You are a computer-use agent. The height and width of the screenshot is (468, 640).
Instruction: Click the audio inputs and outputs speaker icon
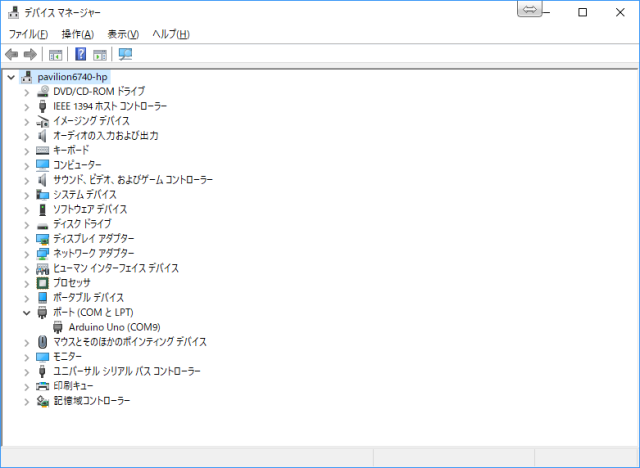(42, 135)
